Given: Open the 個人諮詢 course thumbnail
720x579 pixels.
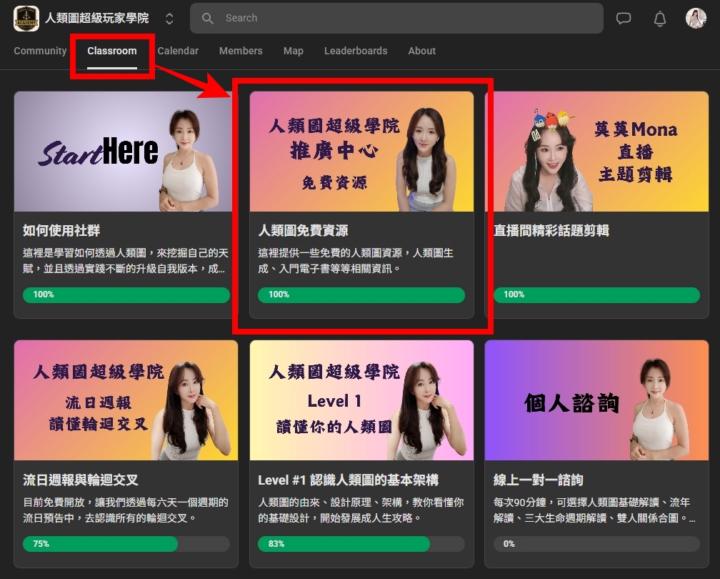Looking at the screenshot, I should pos(596,400).
